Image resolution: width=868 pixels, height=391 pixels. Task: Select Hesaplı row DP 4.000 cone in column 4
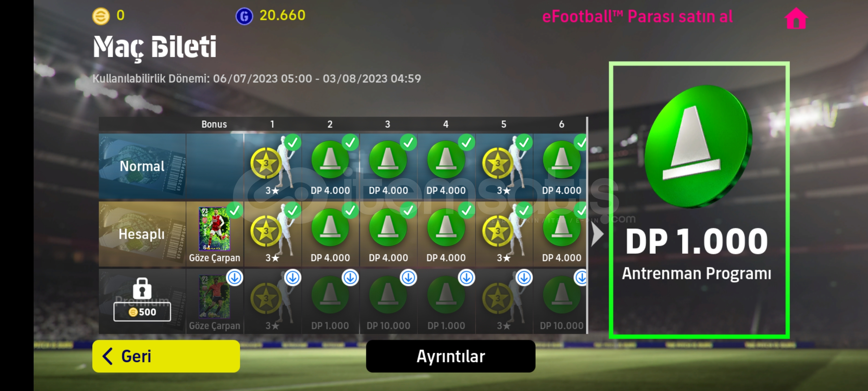(446, 234)
